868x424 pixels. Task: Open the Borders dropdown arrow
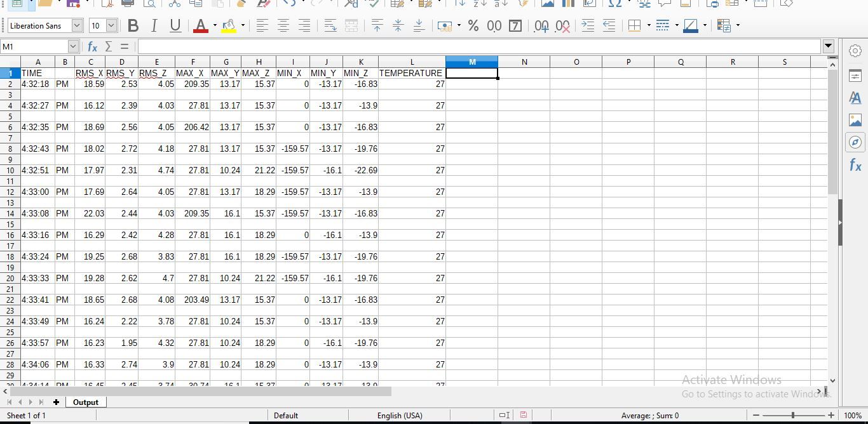(648, 26)
